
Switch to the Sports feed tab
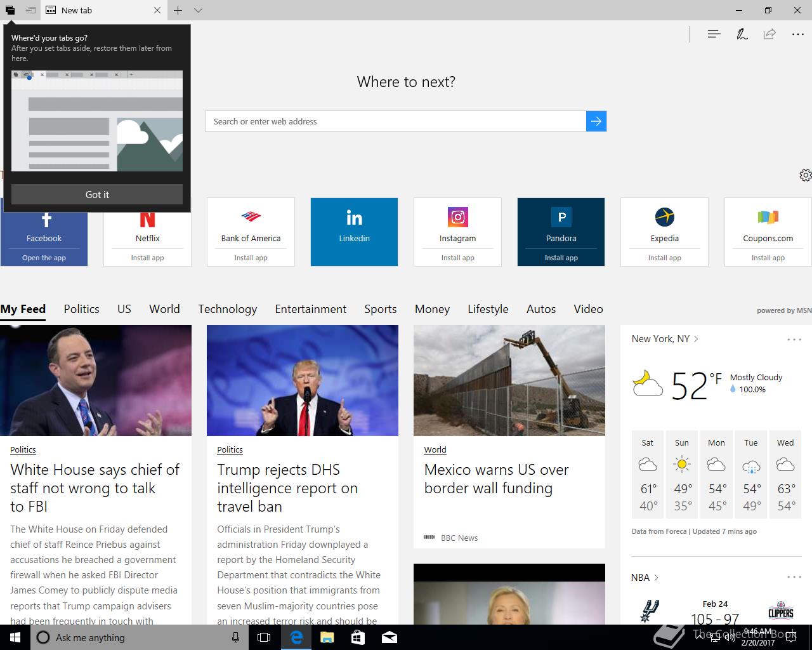380,309
